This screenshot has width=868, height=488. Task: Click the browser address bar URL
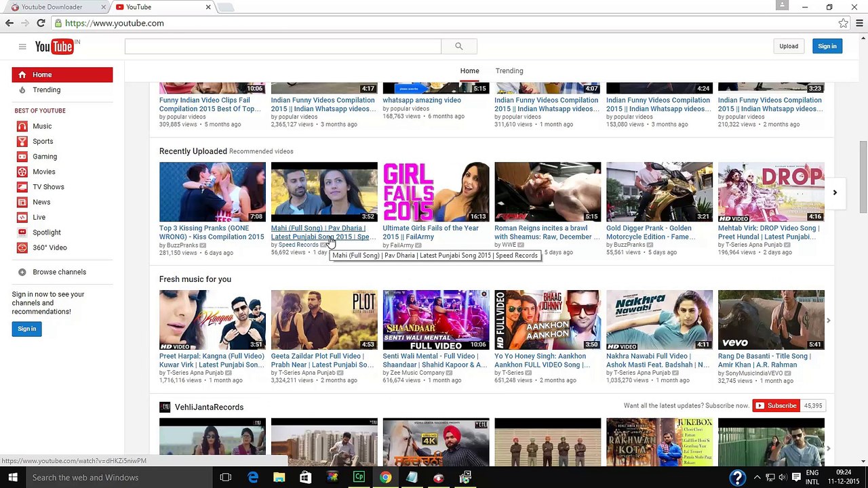pos(115,23)
